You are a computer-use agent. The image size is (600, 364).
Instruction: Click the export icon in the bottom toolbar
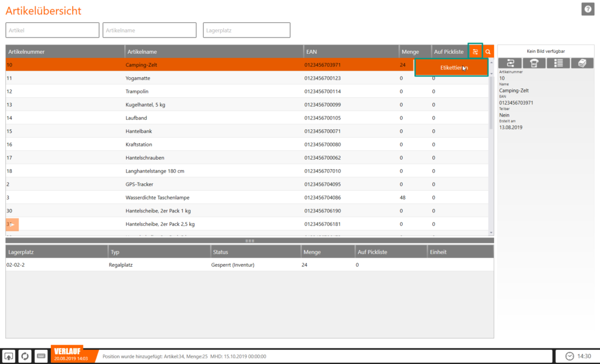9,356
